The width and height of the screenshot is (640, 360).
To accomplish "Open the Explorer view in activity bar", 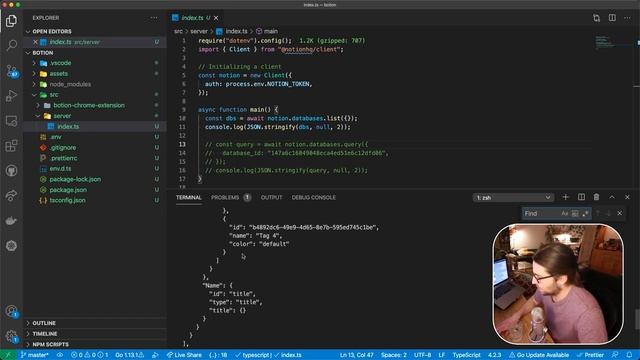I will [11, 20].
